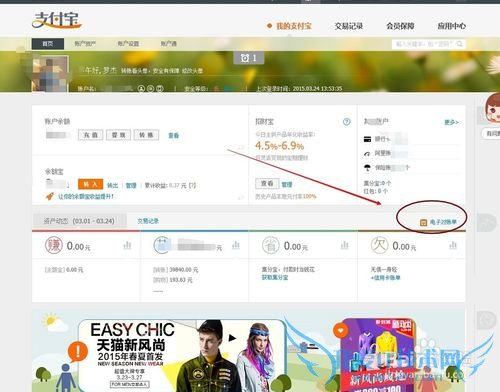Open the 让你的余额宝收益提升 link
Screen dimensions: 500x392
(86, 197)
